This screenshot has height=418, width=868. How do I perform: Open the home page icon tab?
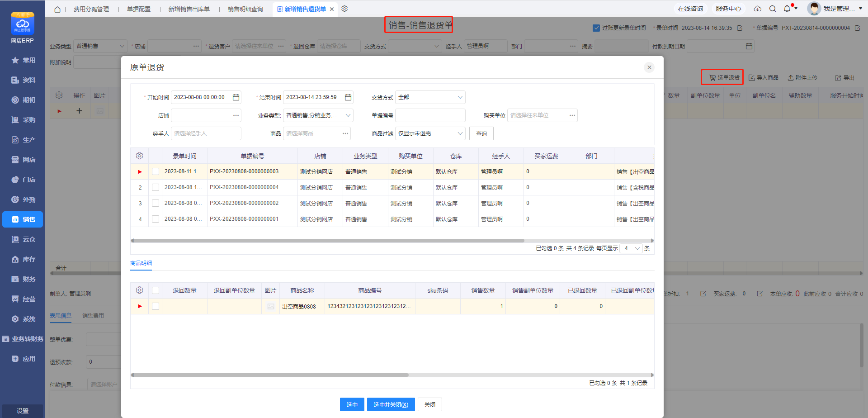(x=57, y=9)
